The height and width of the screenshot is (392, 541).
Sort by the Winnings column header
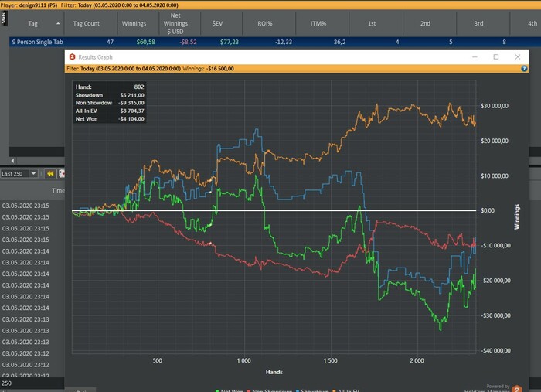pos(134,23)
